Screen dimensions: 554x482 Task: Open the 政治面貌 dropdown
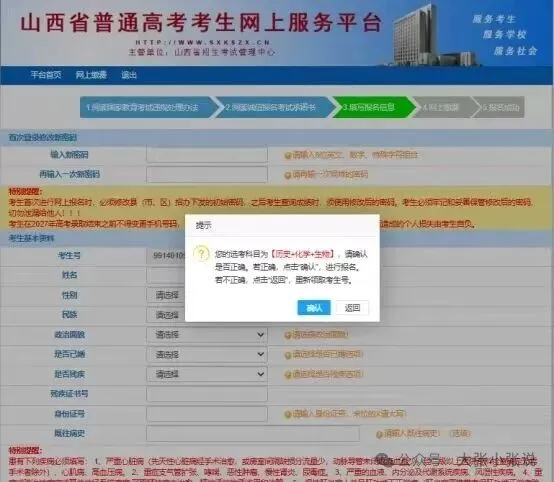207,335
